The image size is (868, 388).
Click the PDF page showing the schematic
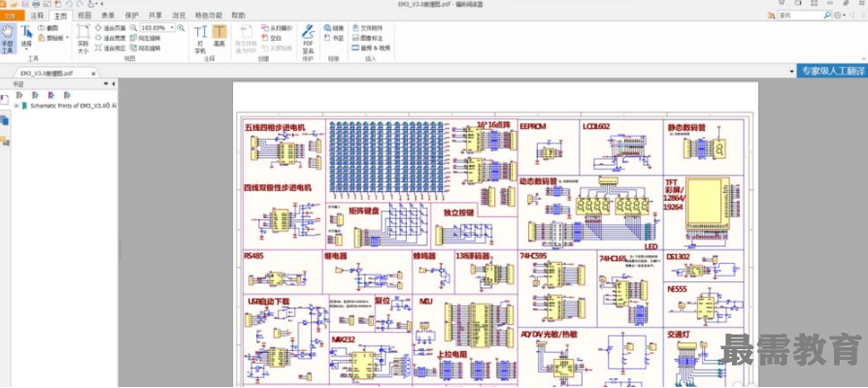pyautogui.click(x=495, y=236)
